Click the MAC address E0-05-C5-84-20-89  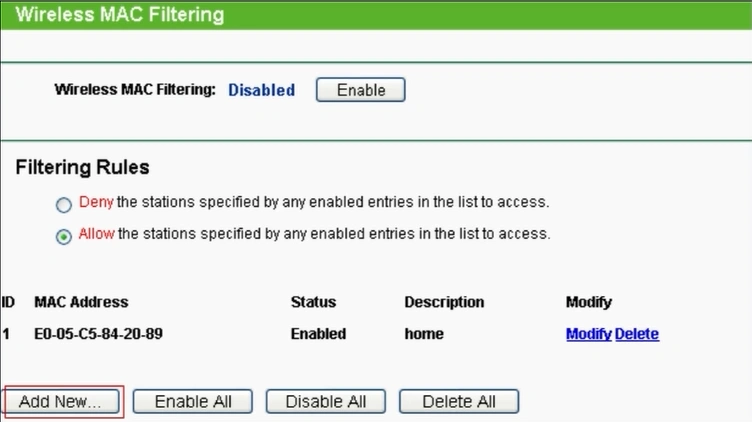98,334
